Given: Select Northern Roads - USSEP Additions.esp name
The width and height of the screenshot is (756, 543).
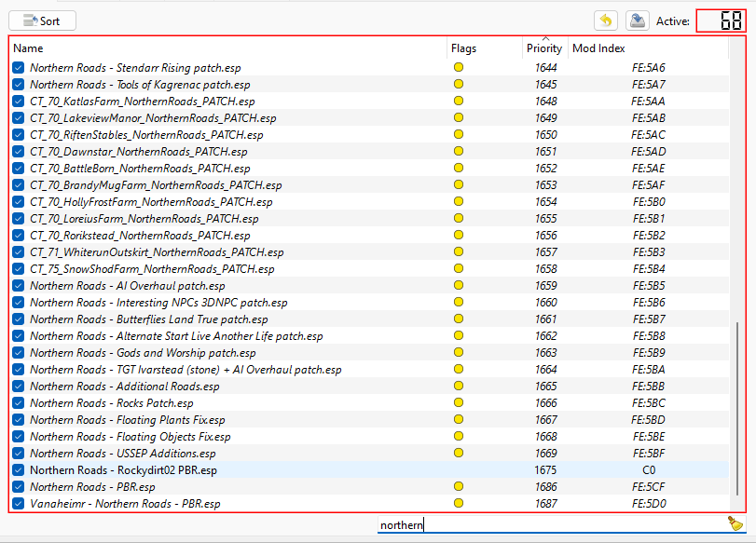Looking at the screenshot, I should [x=122, y=454].
